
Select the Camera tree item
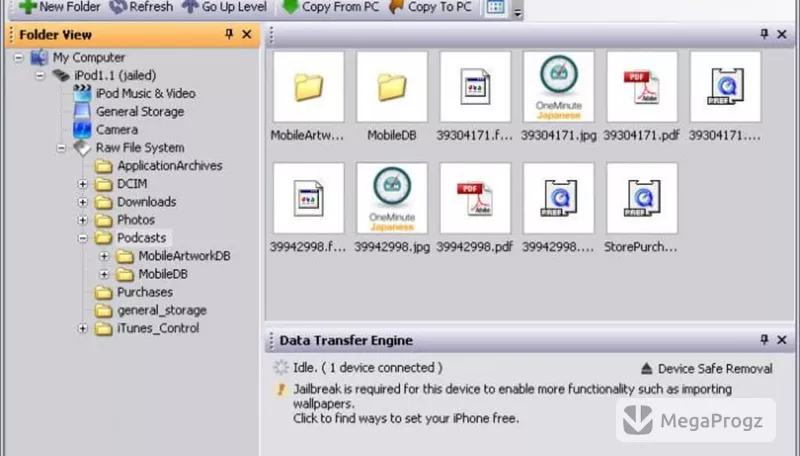[117, 130]
